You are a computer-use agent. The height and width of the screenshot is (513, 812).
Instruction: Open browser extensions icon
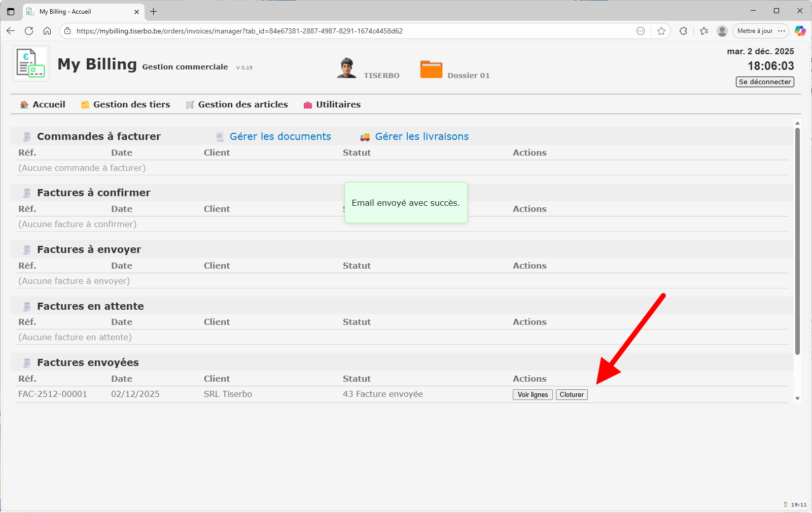click(x=683, y=31)
